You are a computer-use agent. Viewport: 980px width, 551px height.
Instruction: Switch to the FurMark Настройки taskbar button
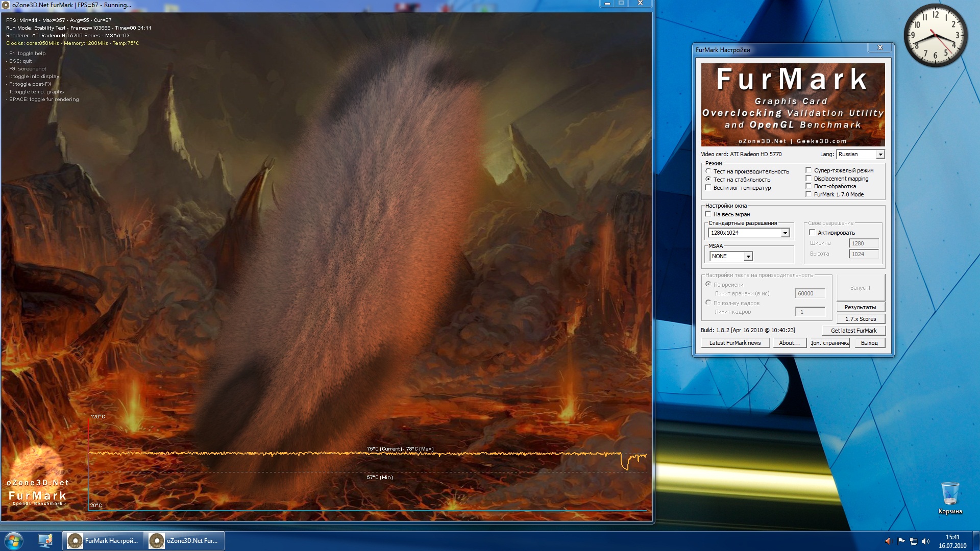point(103,541)
